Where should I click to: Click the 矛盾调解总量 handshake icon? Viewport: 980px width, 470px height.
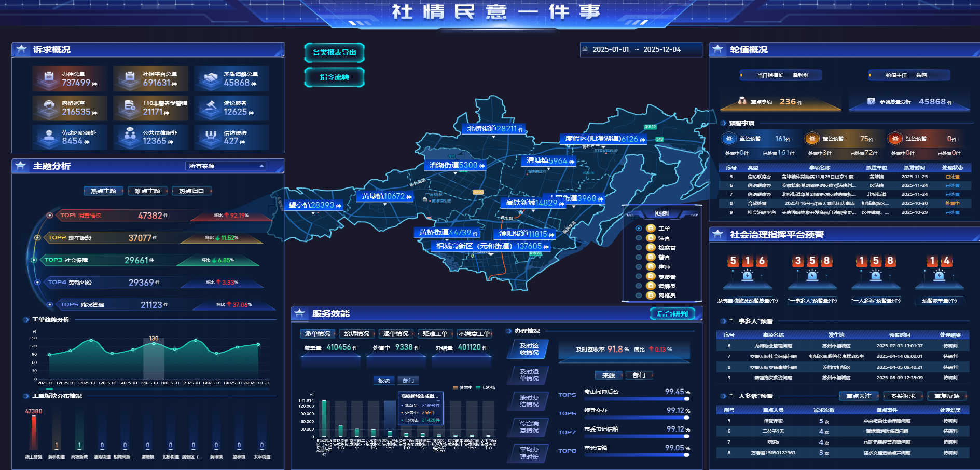click(x=210, y=79)
